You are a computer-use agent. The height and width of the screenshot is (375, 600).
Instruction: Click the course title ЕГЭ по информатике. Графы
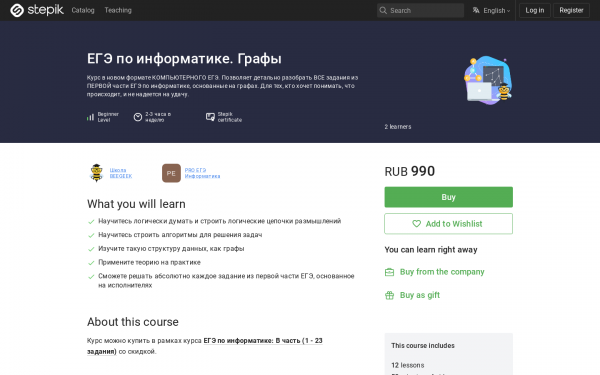[184, 59]
